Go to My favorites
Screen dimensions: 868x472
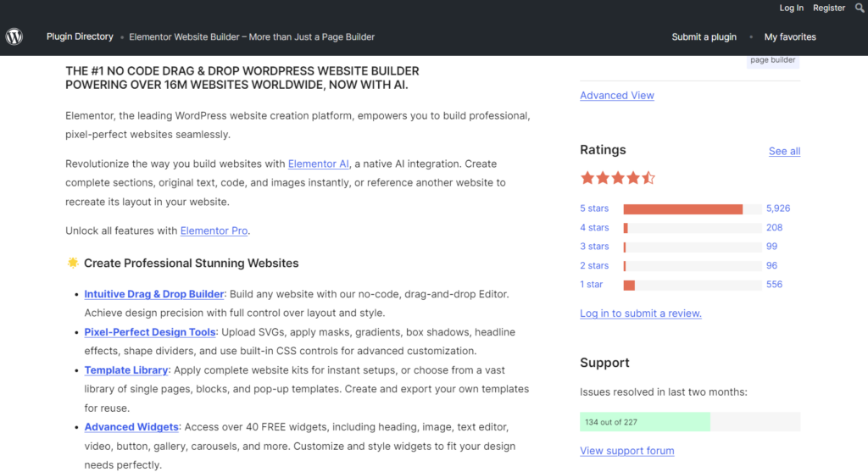790,37
